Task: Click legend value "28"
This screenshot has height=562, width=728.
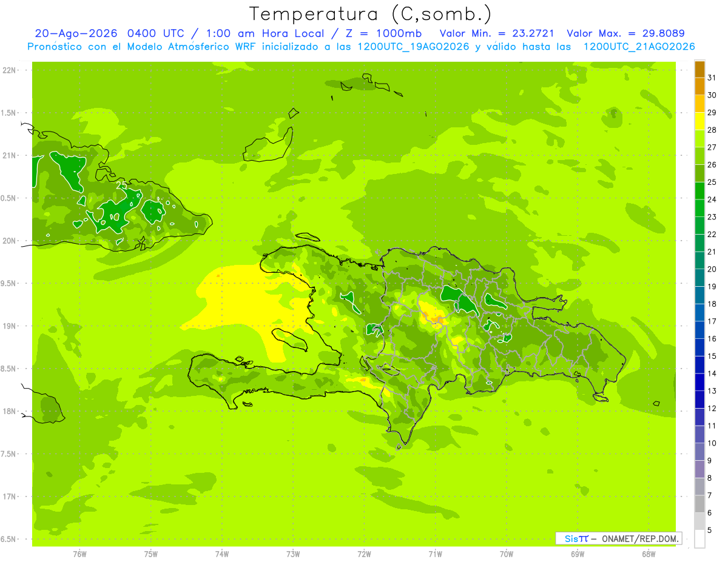Action: (x=712, y=130)
